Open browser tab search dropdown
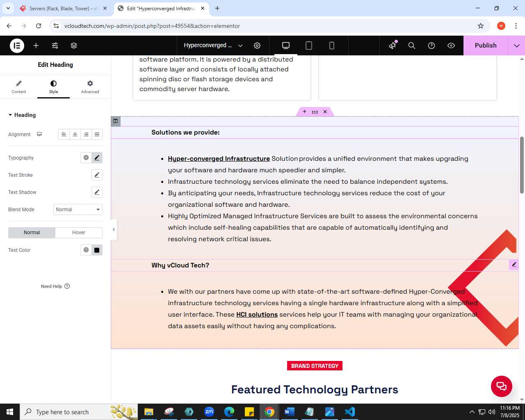Image resolution: width=525 pixels, height=420 pixels. pyautogui.click(x=8, y=8)
